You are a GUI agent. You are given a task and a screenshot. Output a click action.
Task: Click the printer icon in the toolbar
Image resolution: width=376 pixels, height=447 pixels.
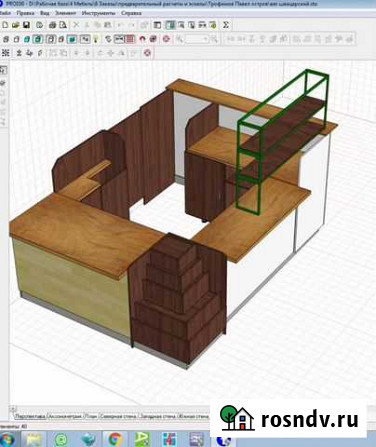point(52,25)
